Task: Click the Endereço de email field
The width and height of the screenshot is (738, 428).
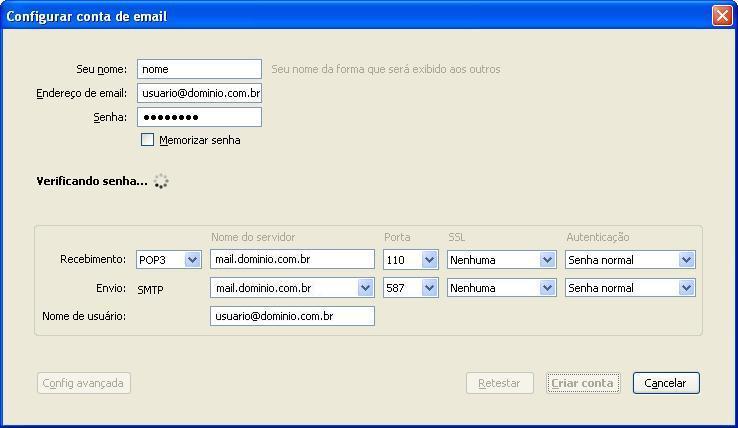Action: [x=199, y=93]
